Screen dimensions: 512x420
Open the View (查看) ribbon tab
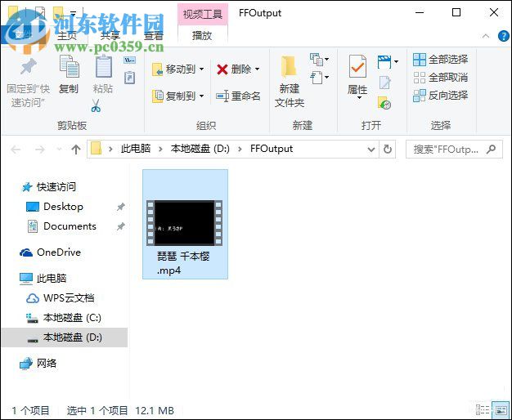[154, 35]
